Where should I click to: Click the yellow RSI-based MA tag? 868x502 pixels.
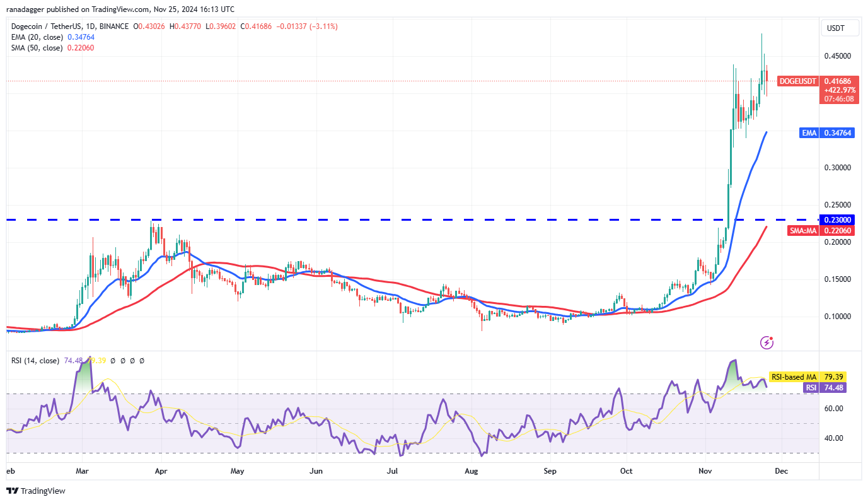794,376
